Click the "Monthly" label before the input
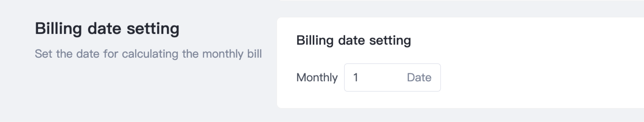Image resolution: width=644 pixels, height=122 pixels. coord(317,77)
